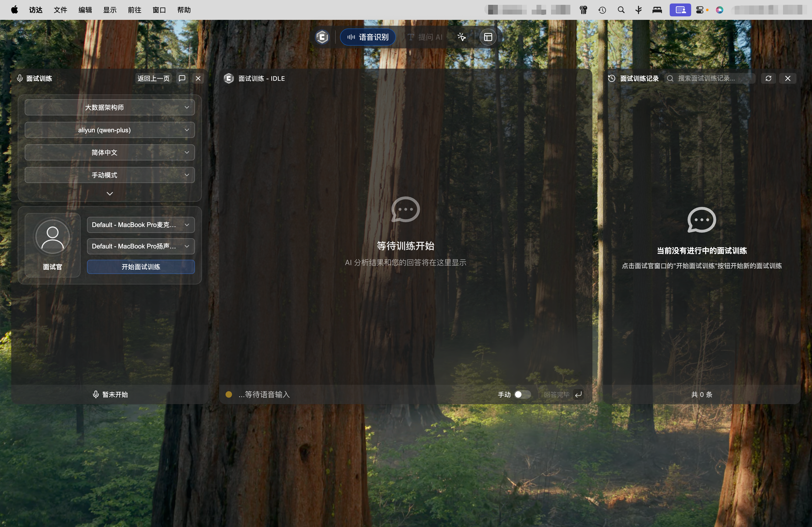
Task: Open the layout panel icon in toolbar
Action: click(x=488, y=37)
